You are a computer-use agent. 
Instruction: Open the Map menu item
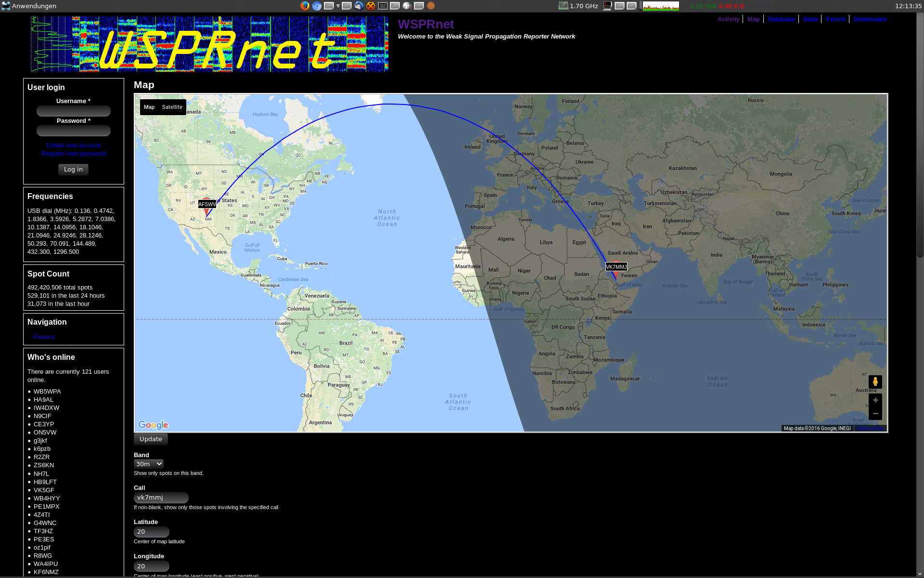click(753, 19)
